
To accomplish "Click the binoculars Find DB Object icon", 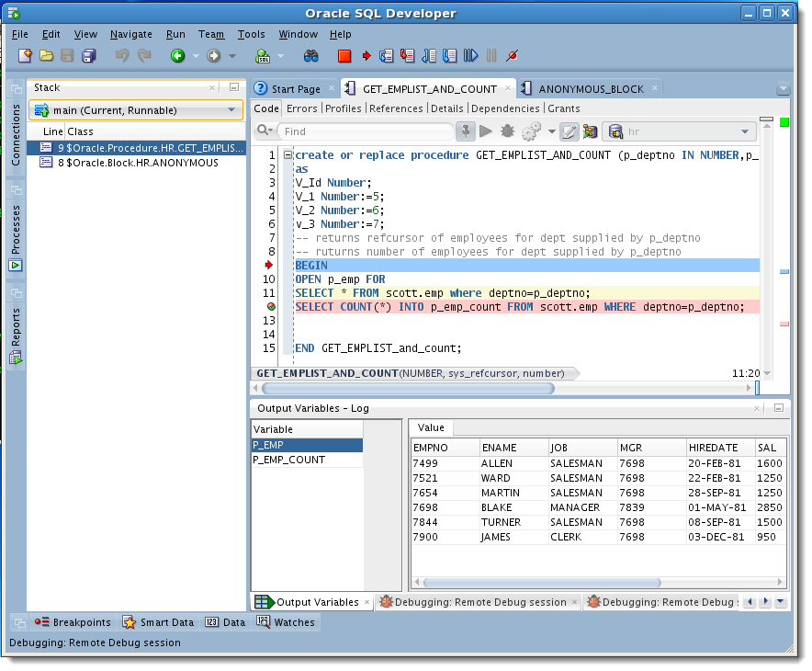I will click(x=311, y=56).
